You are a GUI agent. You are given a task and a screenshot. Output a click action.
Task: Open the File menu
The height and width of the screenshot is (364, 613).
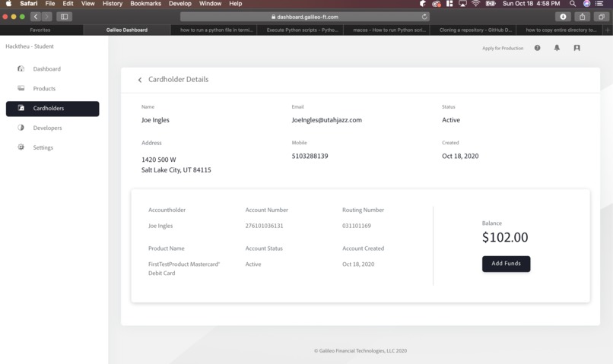click(50, 4)
